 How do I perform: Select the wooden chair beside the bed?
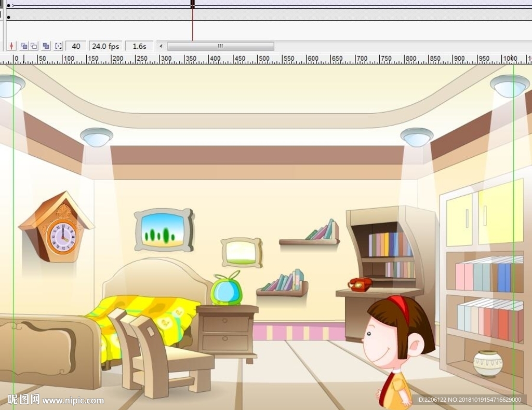point(161,354)
